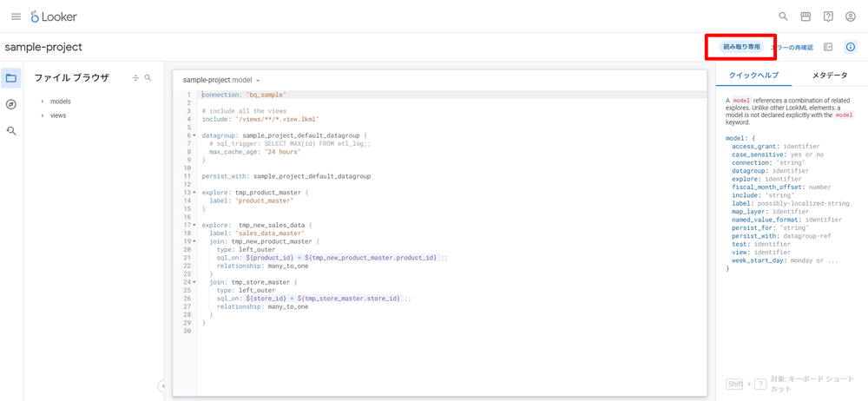This screenshot has width=868, height=401.
Task: Open the main hamburger menu
Action: click(x=16, y=16)
